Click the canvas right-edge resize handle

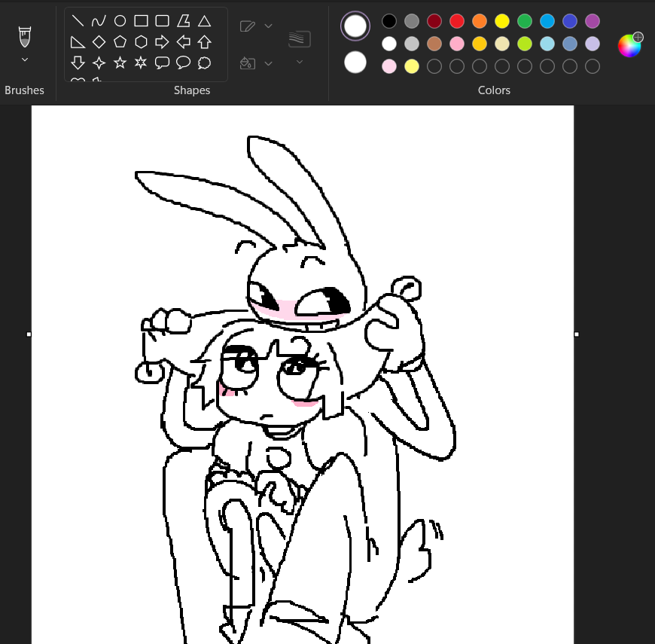(x=577, y=334)
